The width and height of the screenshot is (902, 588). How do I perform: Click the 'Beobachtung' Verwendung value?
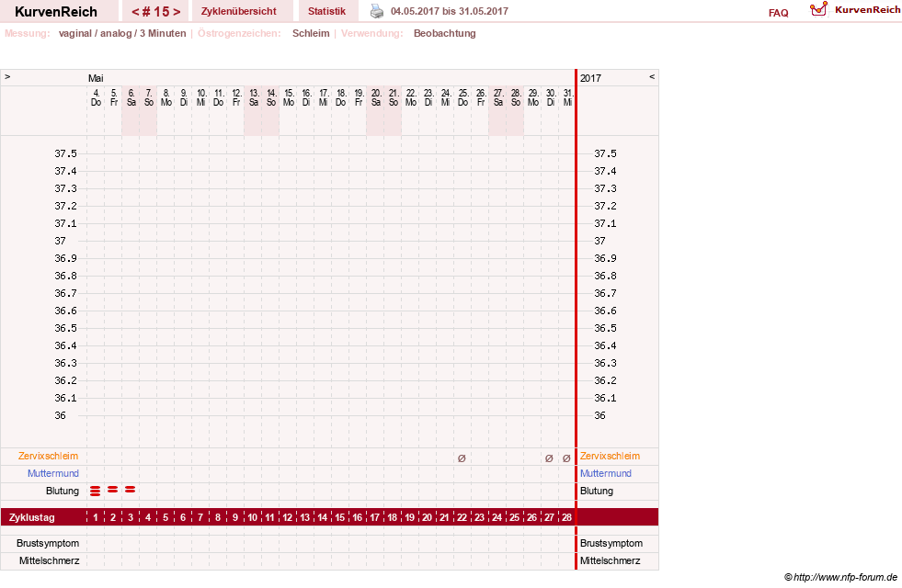click(445, 33)
